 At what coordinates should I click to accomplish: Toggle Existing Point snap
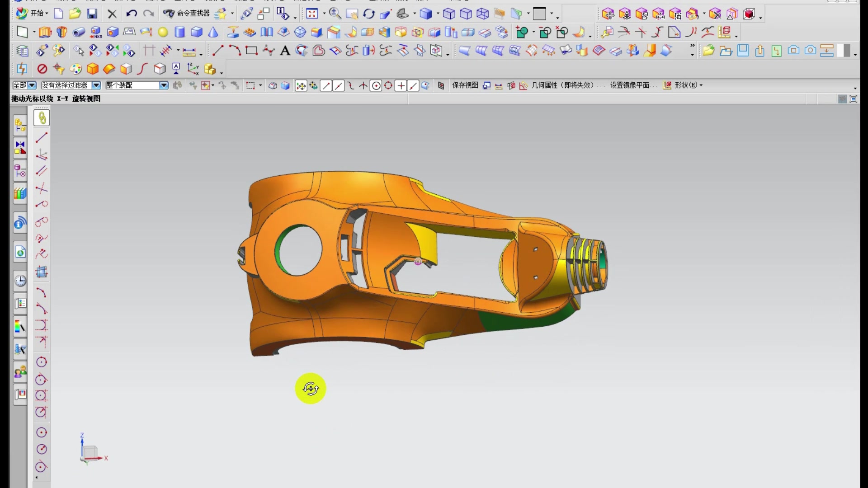pyautogui.click(x=401, y=85)
